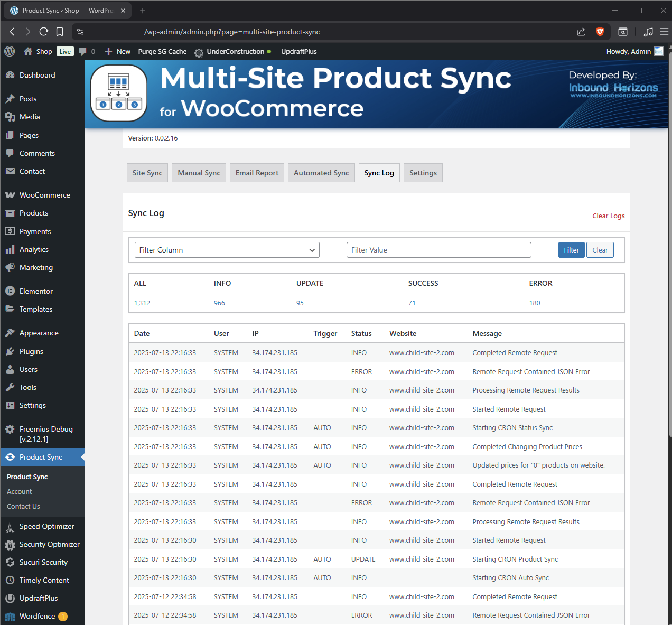This screenshot has height=625, width=672.
Task: Open the New content menu
Action: tap(118, 51)
